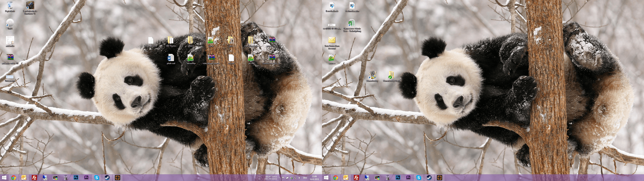This screenshot has height=181, width=644.
Task: Open the DB Thymo folder
Action: coord(171,42)
